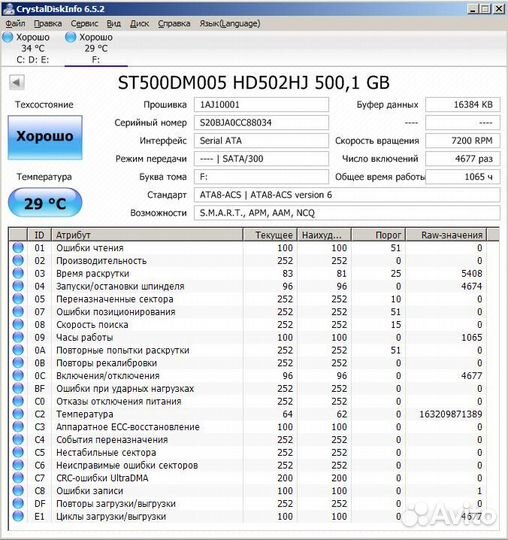Click status icon for Повторы загрузки/выгрузки row
The width and height of the screenshot is (508, 540).
click(18, 503)
